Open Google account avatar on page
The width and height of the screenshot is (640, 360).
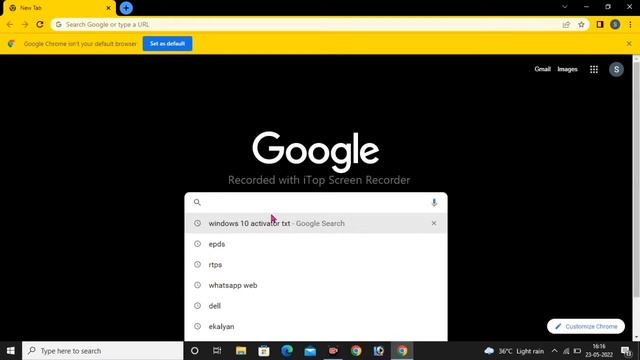pyautogui.click(x=616, y=69)
